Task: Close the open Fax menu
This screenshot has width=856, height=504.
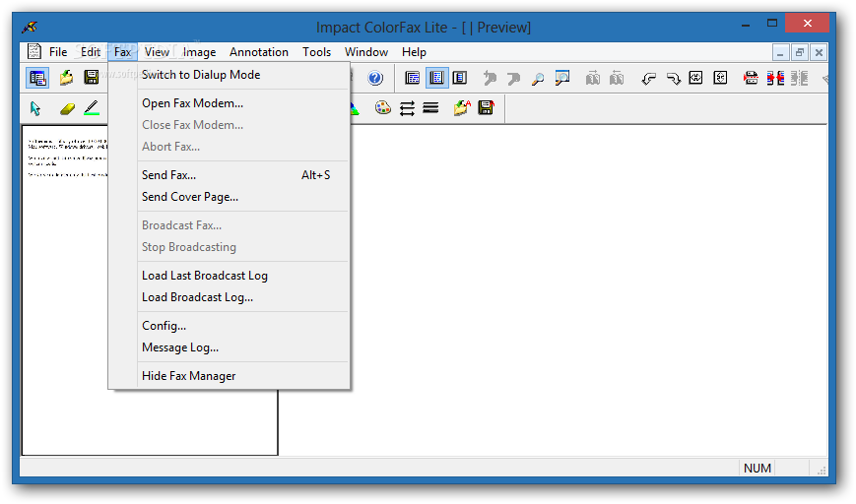Action: tap(122, 52)
